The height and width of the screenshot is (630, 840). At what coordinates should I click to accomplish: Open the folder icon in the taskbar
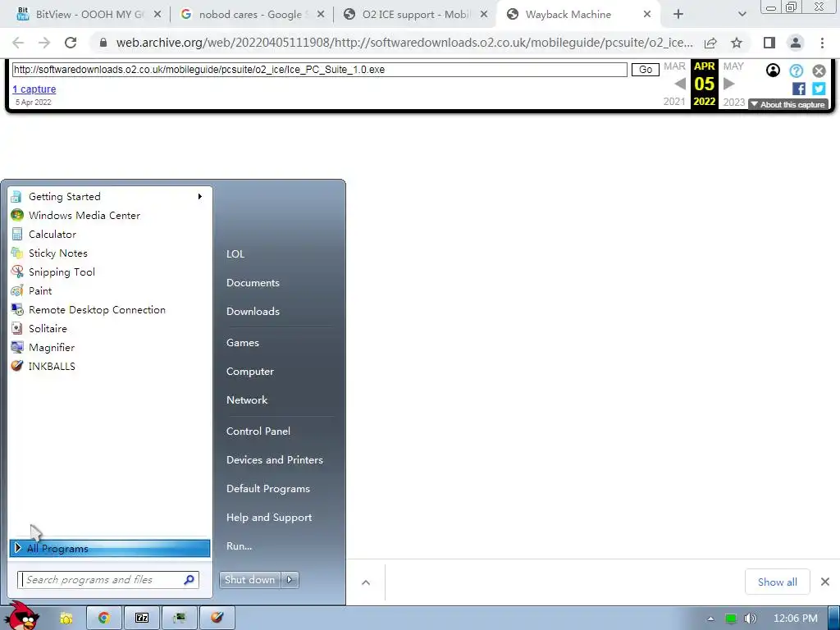pos(66,619)
